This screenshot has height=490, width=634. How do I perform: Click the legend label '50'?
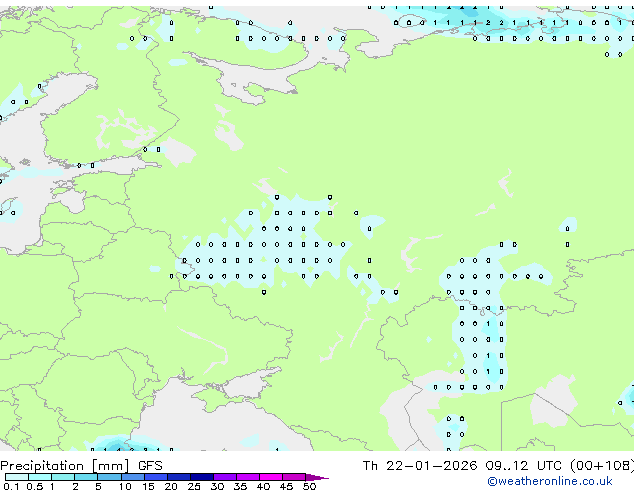click(309, 486)
